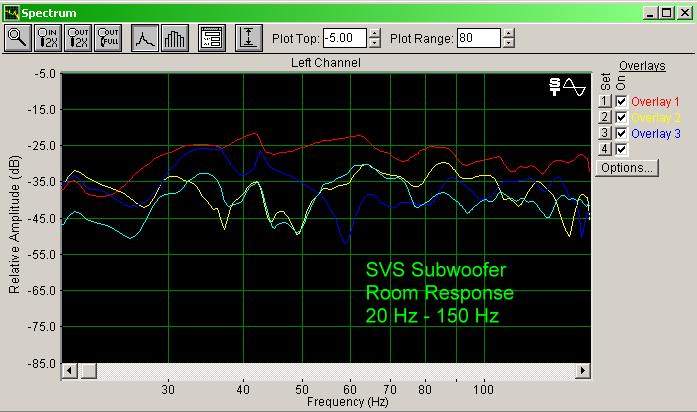Click the Zoom Out 2X button
The height and width of the screenshot is (412, 697).
tap(78, 39)
